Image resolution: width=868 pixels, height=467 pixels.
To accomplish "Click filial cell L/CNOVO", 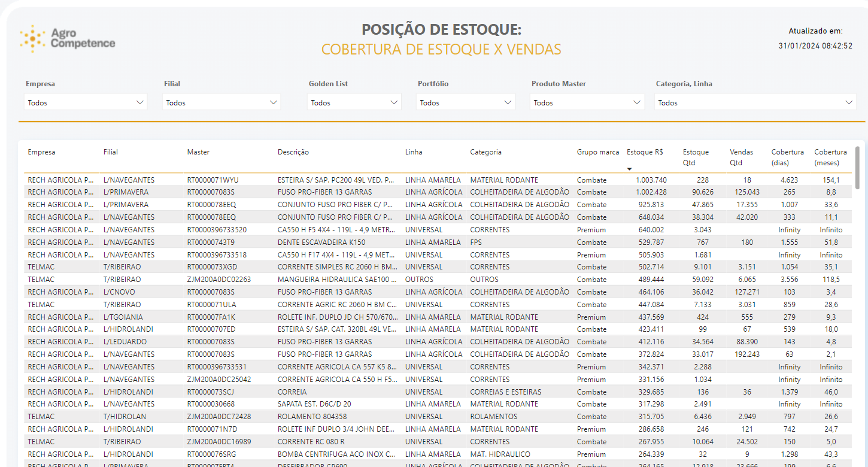I will pos(119,292).
